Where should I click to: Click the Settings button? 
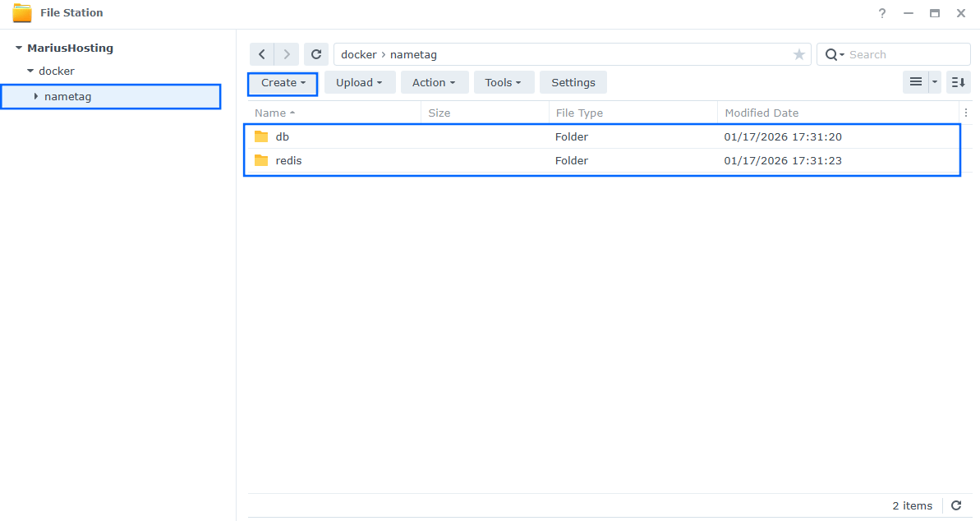pyautogui.click(x=573, y=82)
